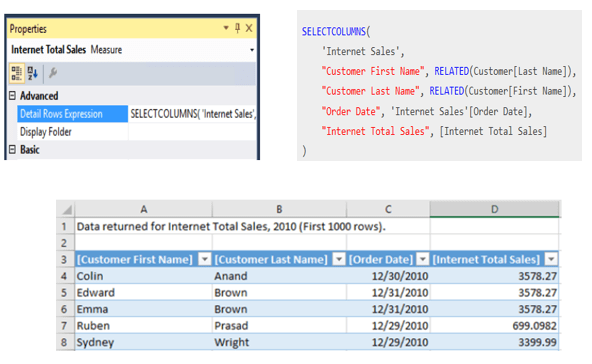Open the Internet Total Sales Measure dropdown
592x364 pixels.
[252, 50]
